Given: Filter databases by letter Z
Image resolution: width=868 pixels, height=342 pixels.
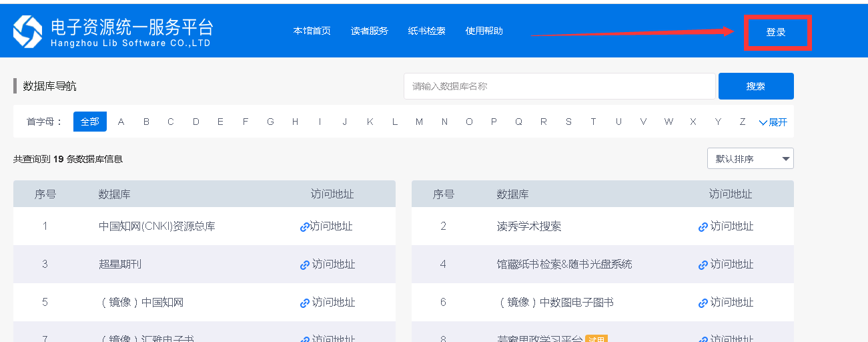Looking at the screenshot, I should coord(742,122).
